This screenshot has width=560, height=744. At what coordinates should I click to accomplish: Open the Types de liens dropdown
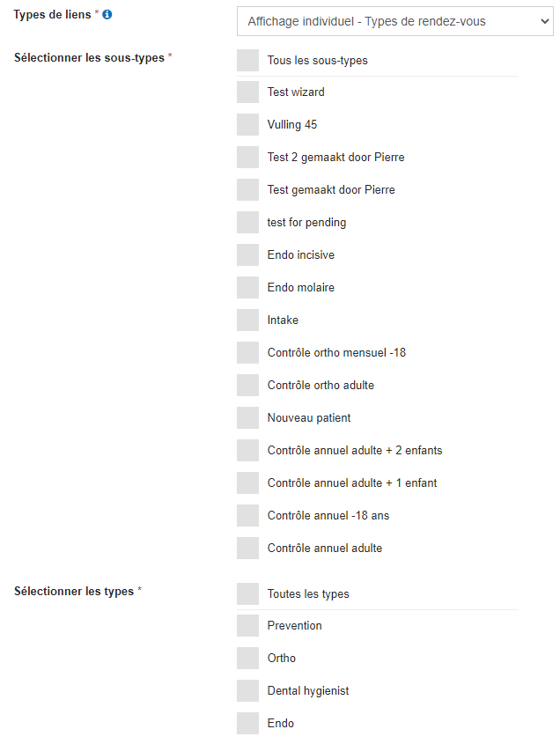coord(394,21)
